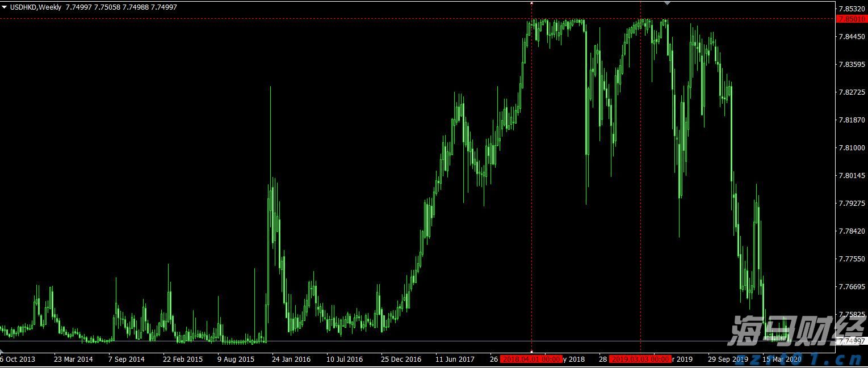Click the red current price tag 7.85010
868x368 pixels.
[851, 19]
